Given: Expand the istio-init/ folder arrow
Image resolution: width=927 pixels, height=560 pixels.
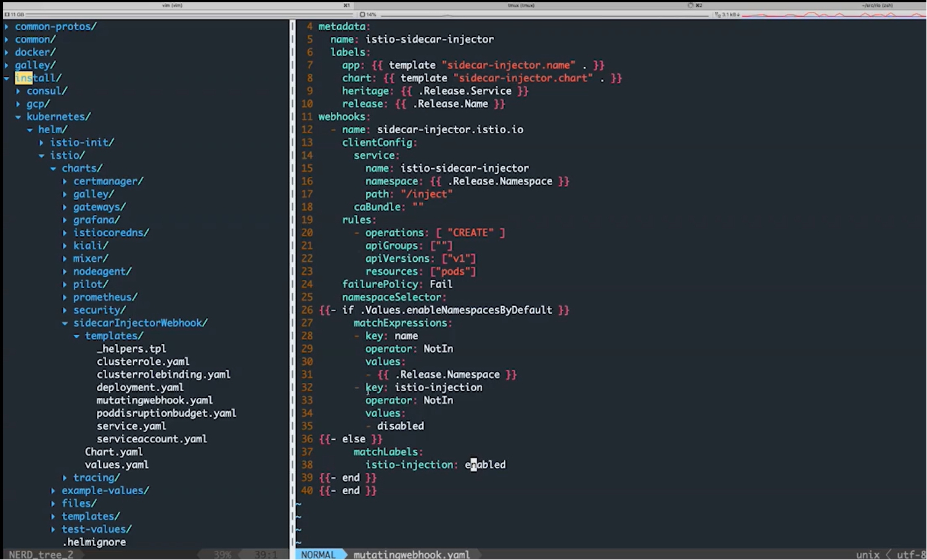Looking at the screenshot, I should [42, 143].
